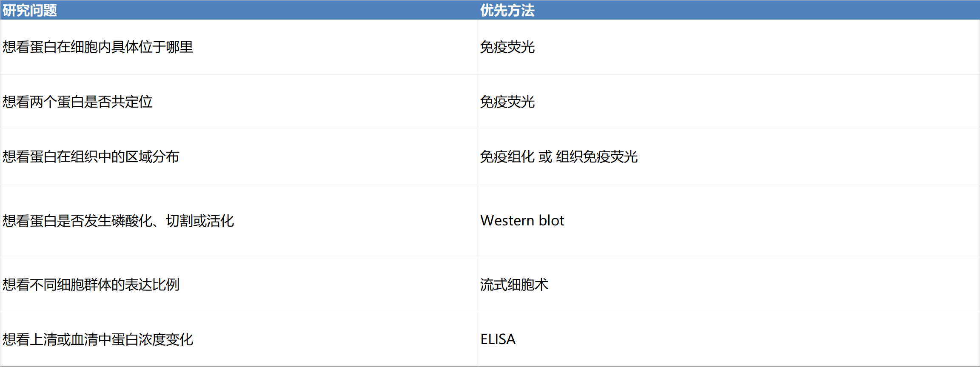
Task: Click the 免疫组化 text in the method column
Action: 507,156
